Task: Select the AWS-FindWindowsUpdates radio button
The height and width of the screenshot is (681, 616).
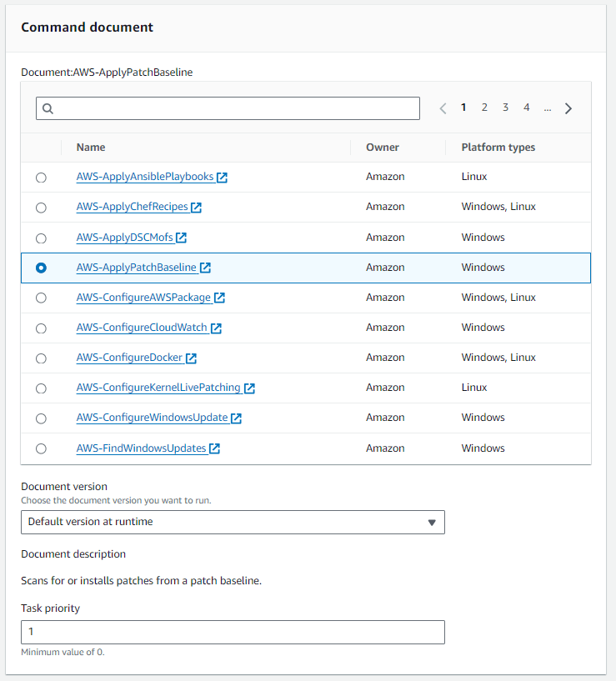Action: (x=41, y=448)
